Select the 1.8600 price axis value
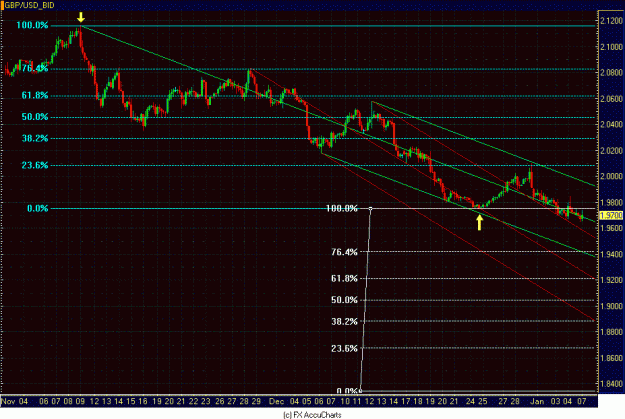 611,358
